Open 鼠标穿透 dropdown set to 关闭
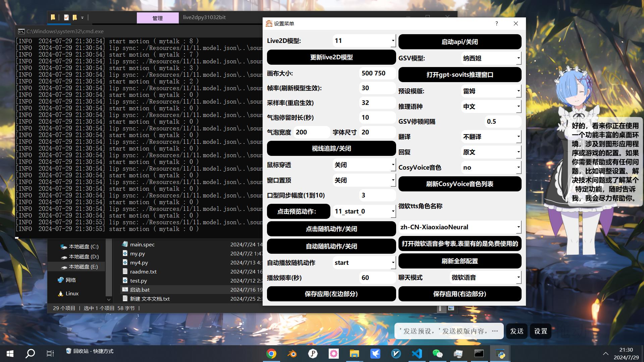Image resolution: width=644 pixels, height=362 pixels. (x=364, y=165)
